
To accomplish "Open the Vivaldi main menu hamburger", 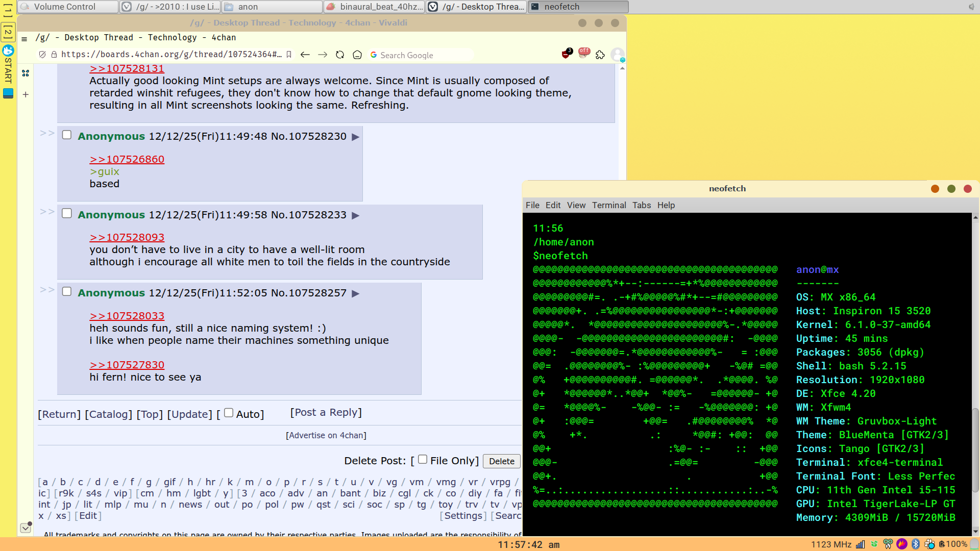I will click(24, 39).
